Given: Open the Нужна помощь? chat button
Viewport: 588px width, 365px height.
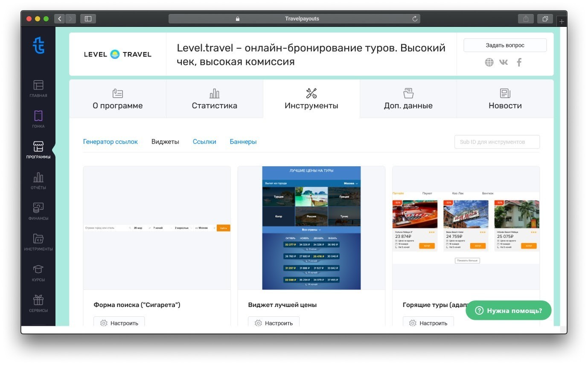Looking at the screenshot, I should (x=509, y=310).
